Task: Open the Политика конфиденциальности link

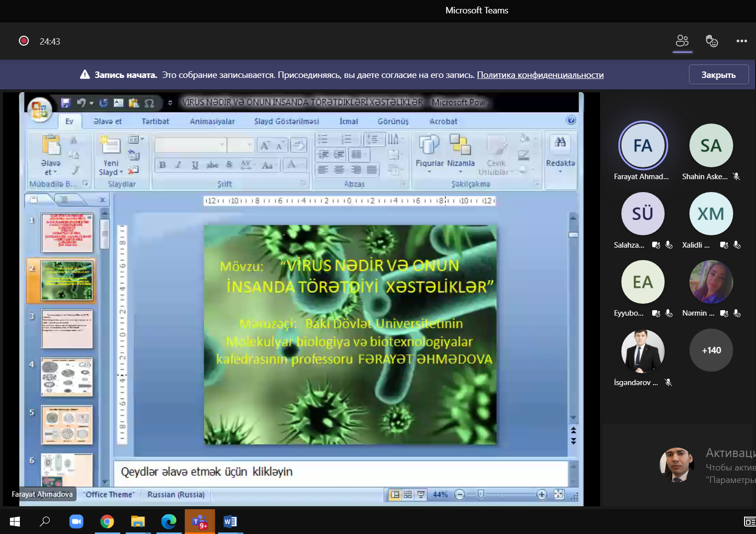Action: click(x=540, y=75)
